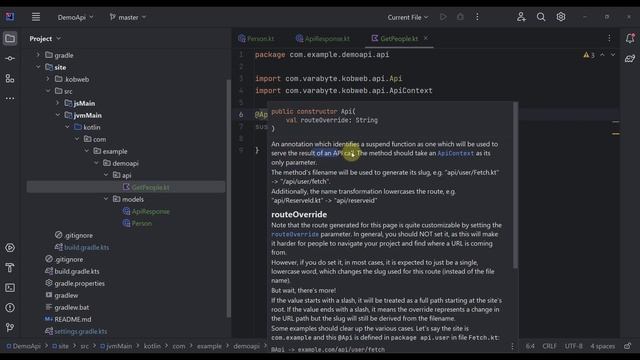Open the Structure tool window
This screenshot has height=360, width=640.
10,78
